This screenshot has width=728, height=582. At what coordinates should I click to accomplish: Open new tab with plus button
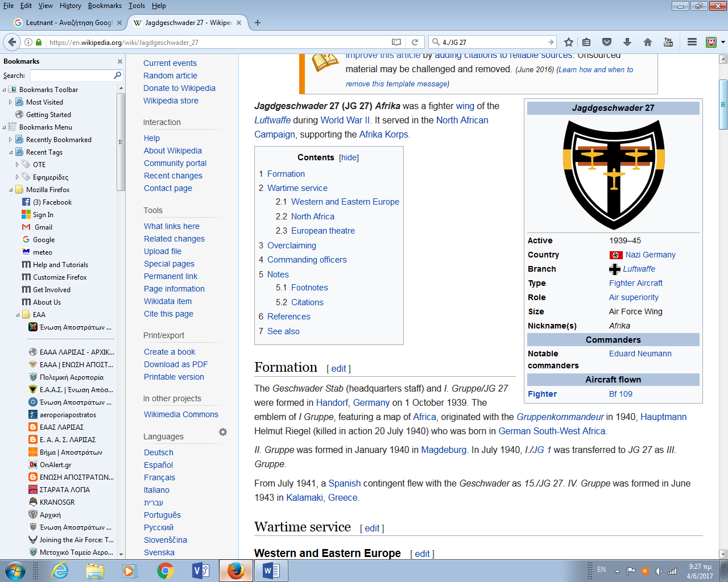258,23
